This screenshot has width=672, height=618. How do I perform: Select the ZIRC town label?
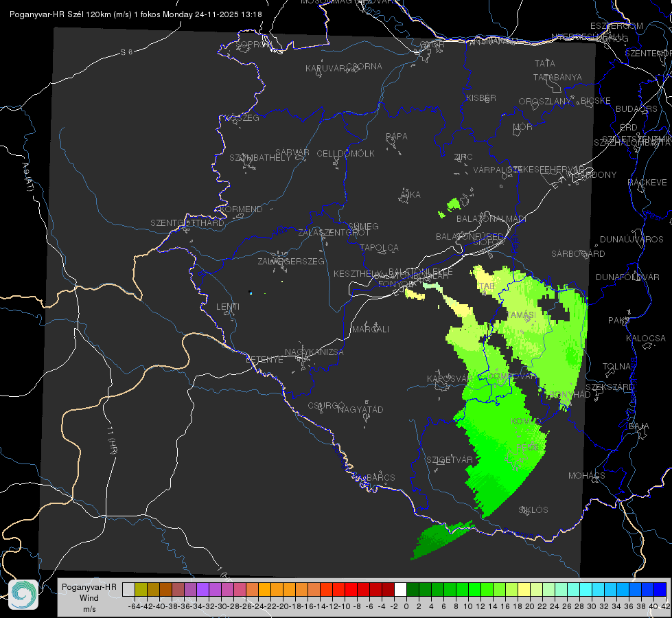pos(463,157)
